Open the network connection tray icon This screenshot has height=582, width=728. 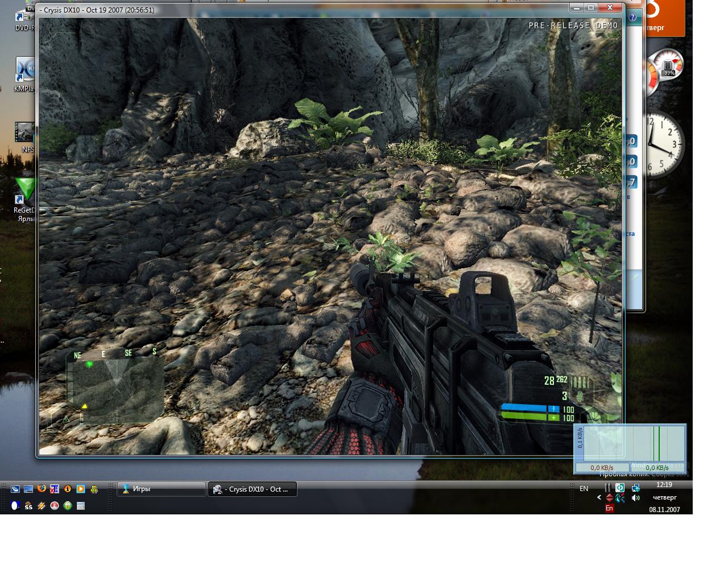click(x=635, y=488)
